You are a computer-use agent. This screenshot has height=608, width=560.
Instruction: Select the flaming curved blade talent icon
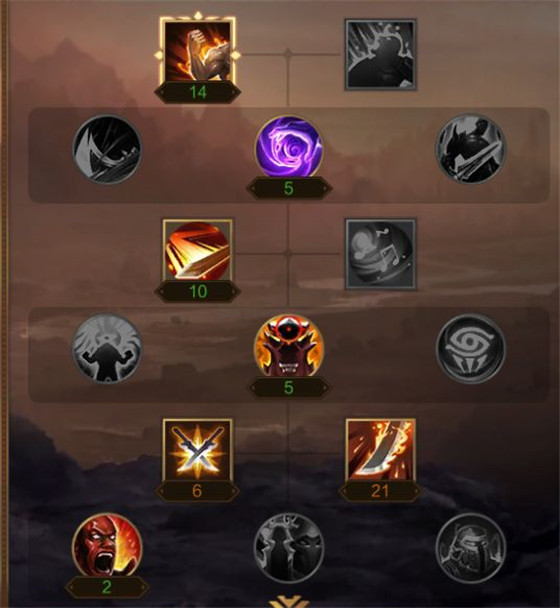pos(380,450)
